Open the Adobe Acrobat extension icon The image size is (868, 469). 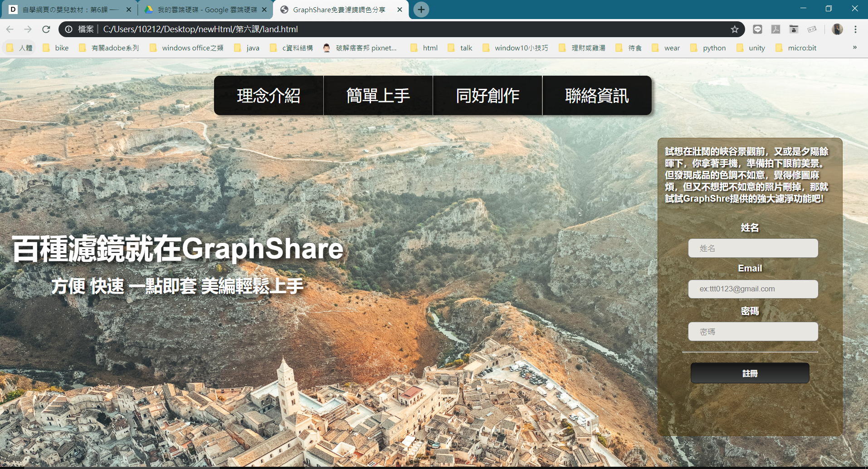776,29
